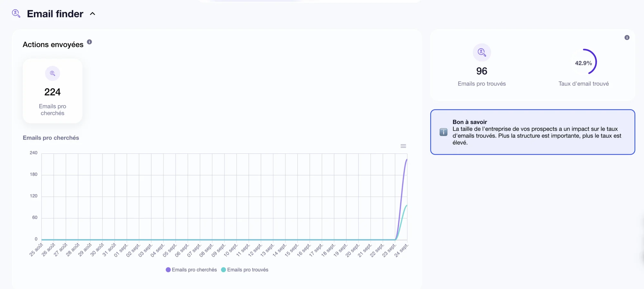Click the 25 août axis label
The height and width of the screenshot is (289, 644).
click(36, 250)
